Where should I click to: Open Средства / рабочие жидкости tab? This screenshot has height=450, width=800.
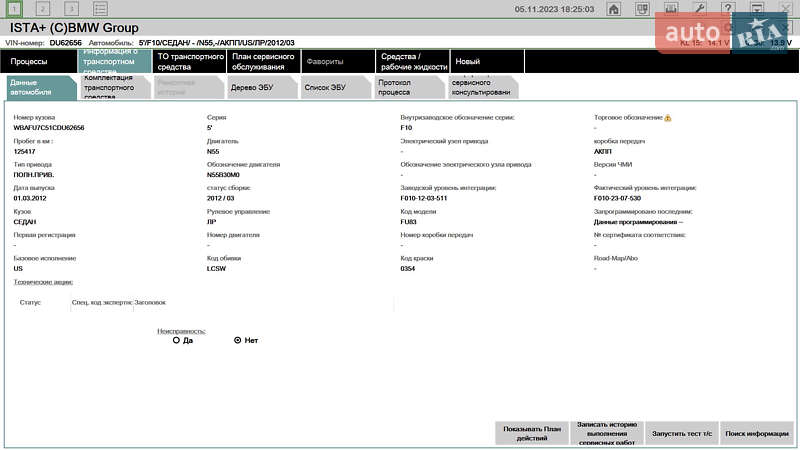[410, 62]
